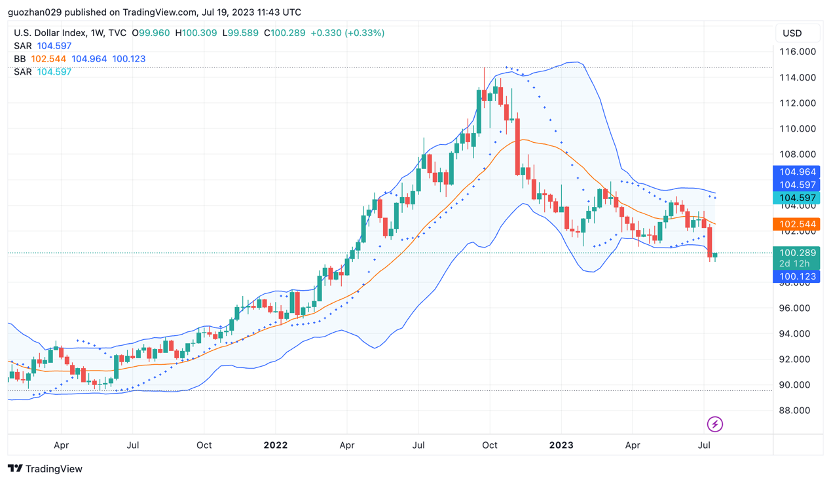Click the BB indicator legend row
The height and width of the screenshot is (482, 832).
click(x=80, y=59)
